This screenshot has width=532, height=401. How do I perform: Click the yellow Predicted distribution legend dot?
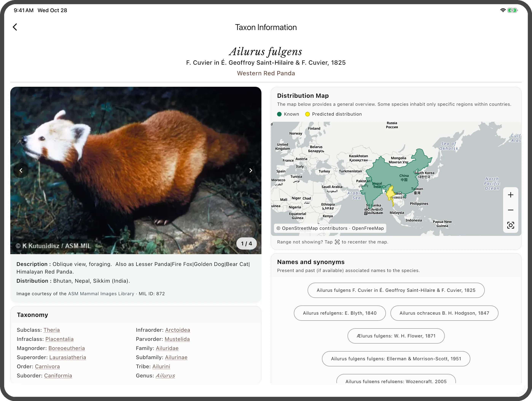click(307, 114)
